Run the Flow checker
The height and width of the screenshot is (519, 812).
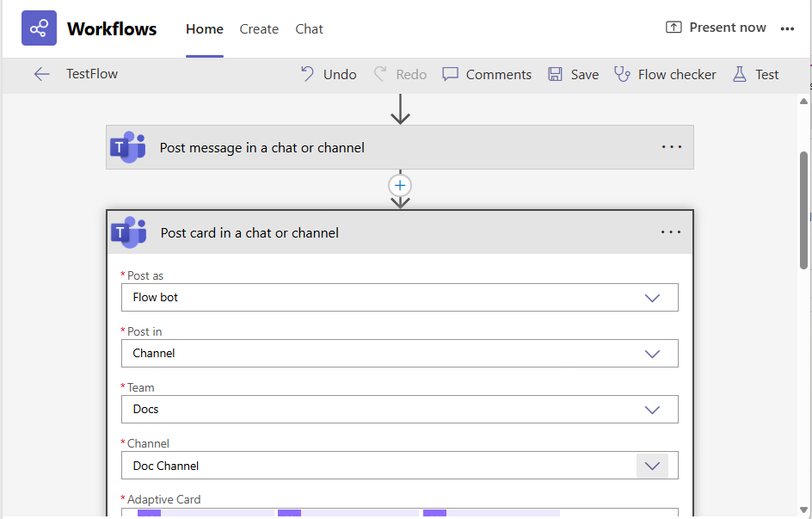coord(665,75)
